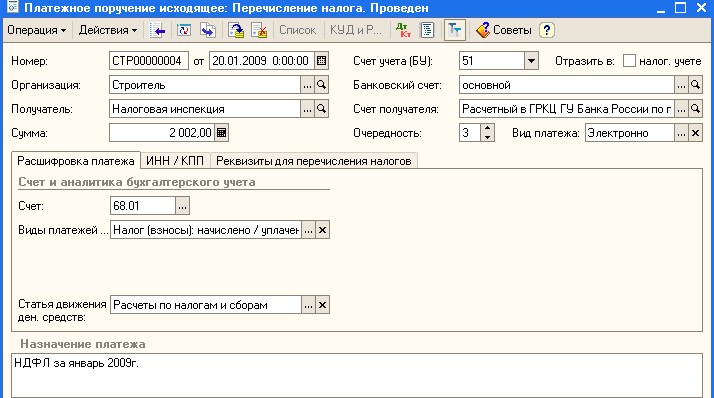
Task: Click the help question mark icon
Action: (546, 30)
